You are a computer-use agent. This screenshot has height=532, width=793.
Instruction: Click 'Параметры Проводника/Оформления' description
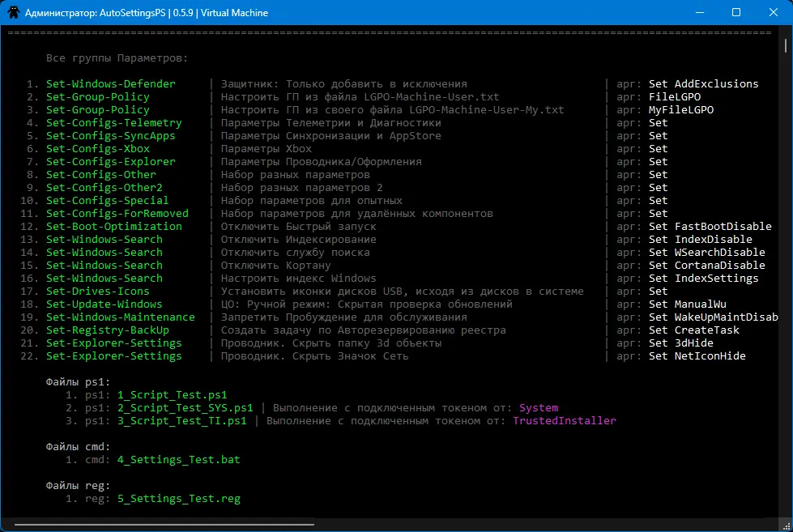click(321, 162)
